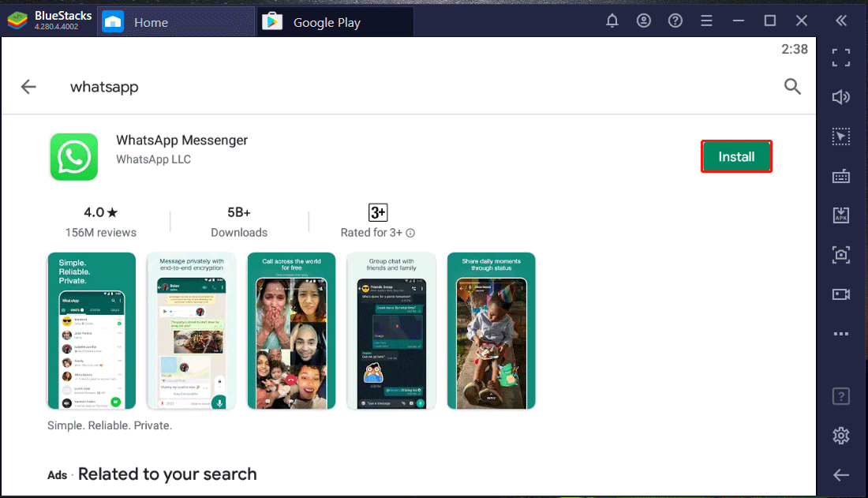Open BlueStacks help question mark
The width and height of the screenshot is (868, 498).
[x=675, y=21]
